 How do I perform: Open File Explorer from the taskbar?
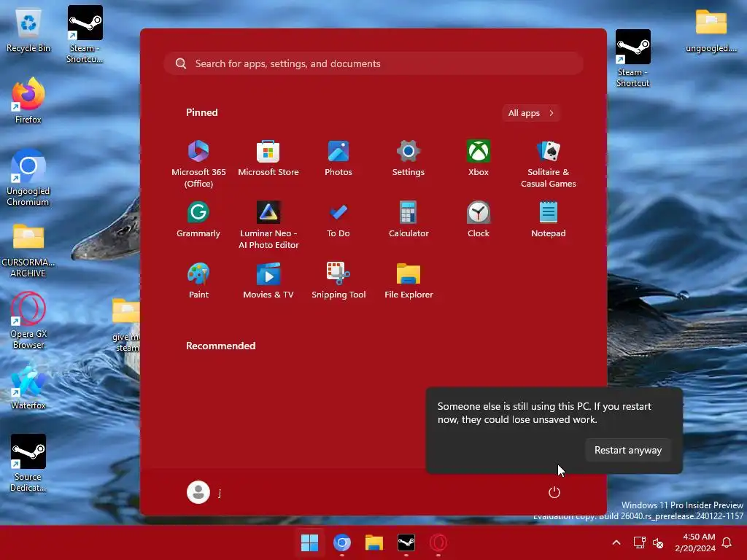click(x=374, y=542)
